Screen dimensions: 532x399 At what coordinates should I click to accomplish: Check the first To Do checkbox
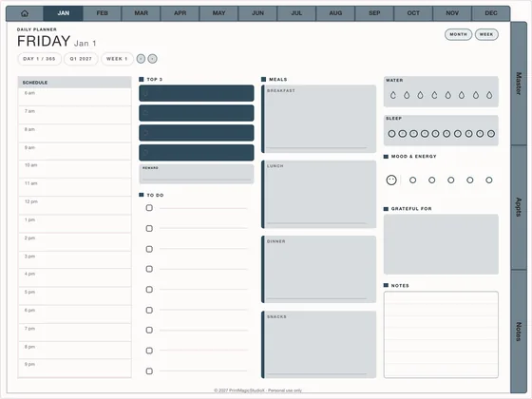[x=149, y=208]
